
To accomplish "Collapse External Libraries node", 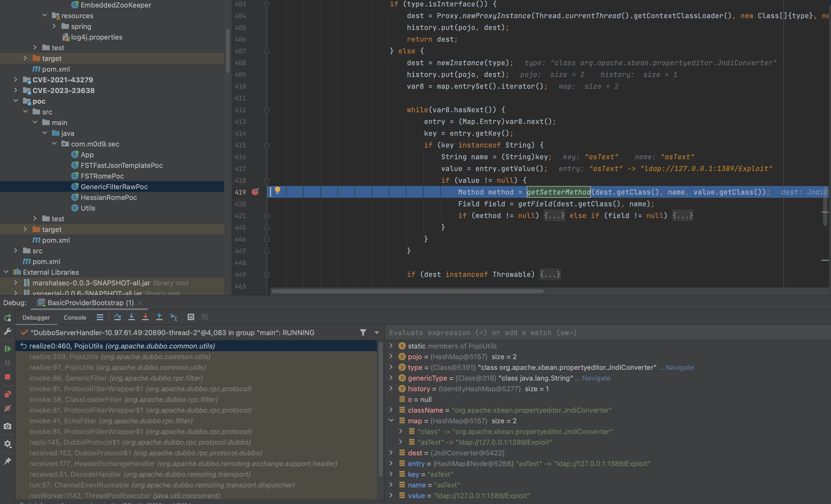I will click(x=6, y=272).
